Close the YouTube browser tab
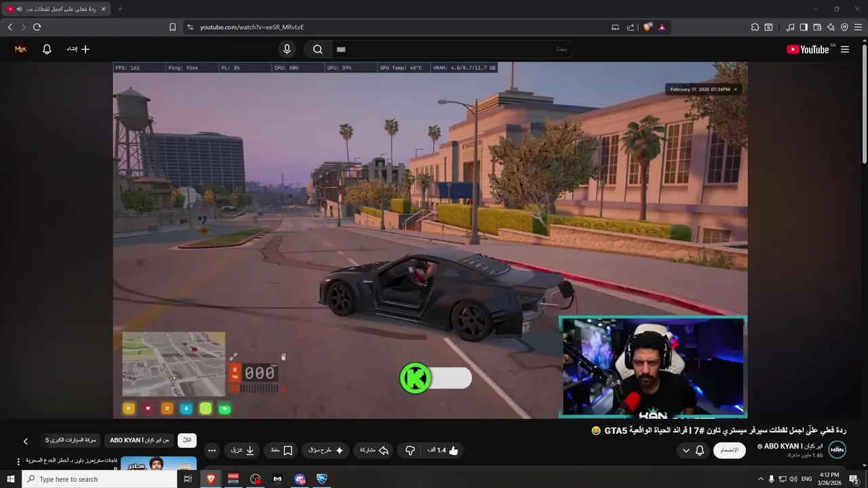The height and width of the screenshot is (488, 868). click(x=103, y=9)
